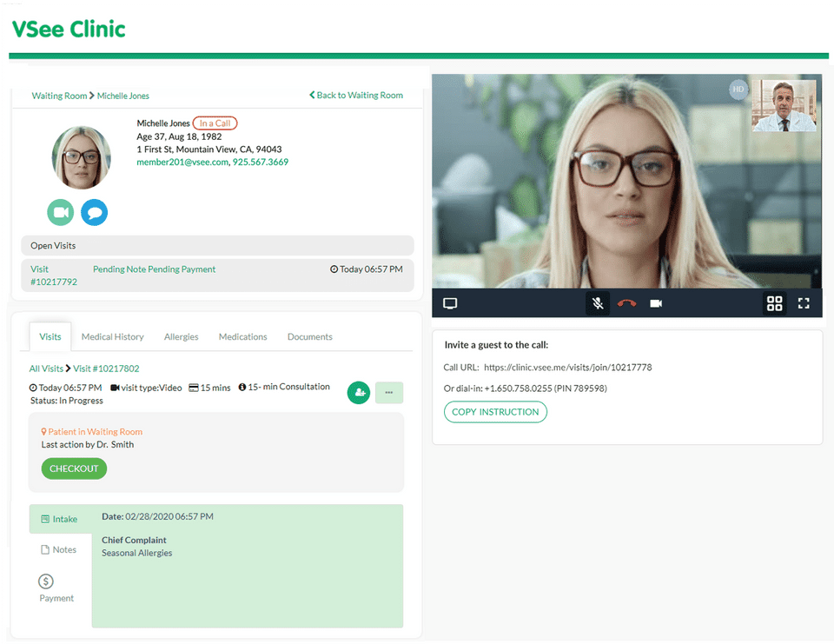The height and width of the screenshot is (644, 834).
Task: Click the VSee Clinic logo
Action: (x=69, y=29)
